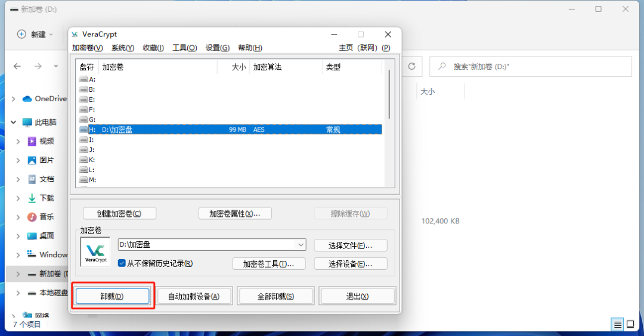644x336 pixels.
Task: Click the Explorer refresh icon
Action: tap(411, 67)
